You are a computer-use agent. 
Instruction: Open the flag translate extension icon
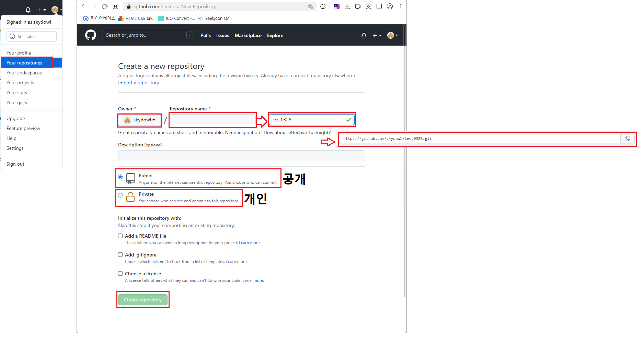pyautogui.click(x=337, y=7)
